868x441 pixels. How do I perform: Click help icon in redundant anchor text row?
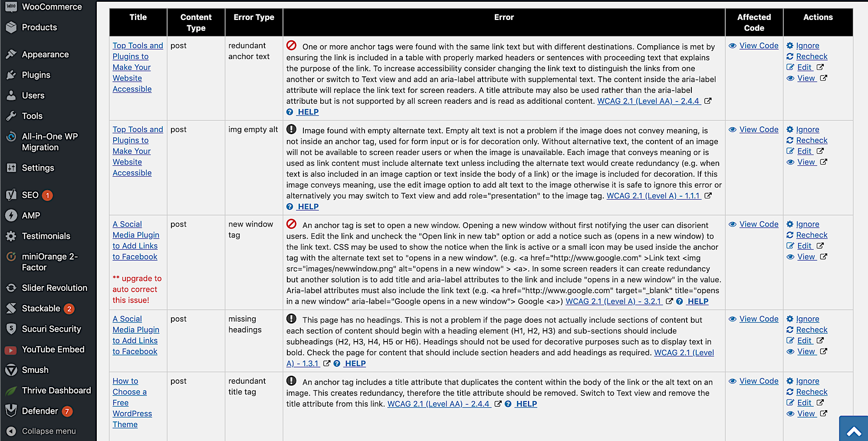tap(290, 112)
